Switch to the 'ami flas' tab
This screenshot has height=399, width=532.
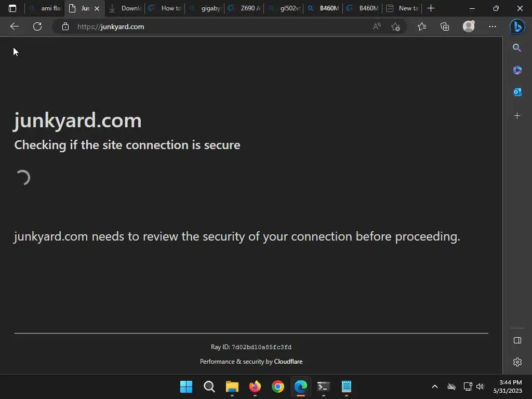point(46,8)
